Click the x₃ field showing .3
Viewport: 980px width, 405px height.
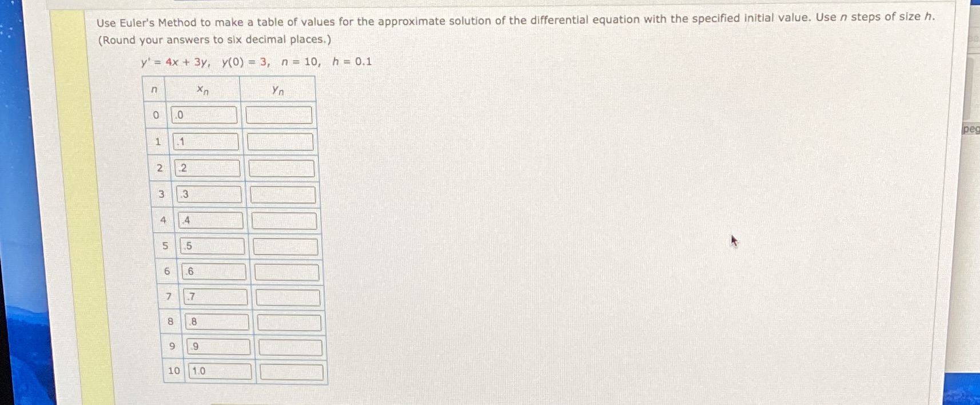tap(210, 194)
